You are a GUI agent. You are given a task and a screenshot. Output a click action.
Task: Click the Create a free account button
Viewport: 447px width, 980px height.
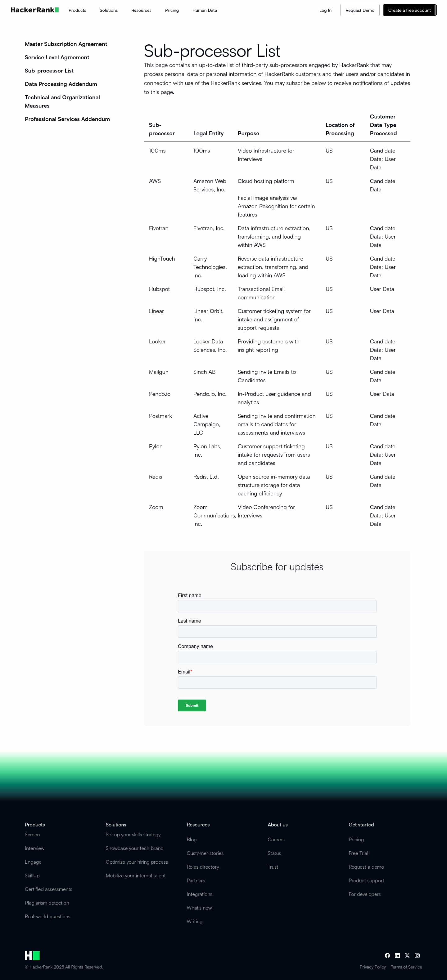[x=409, y=10]
